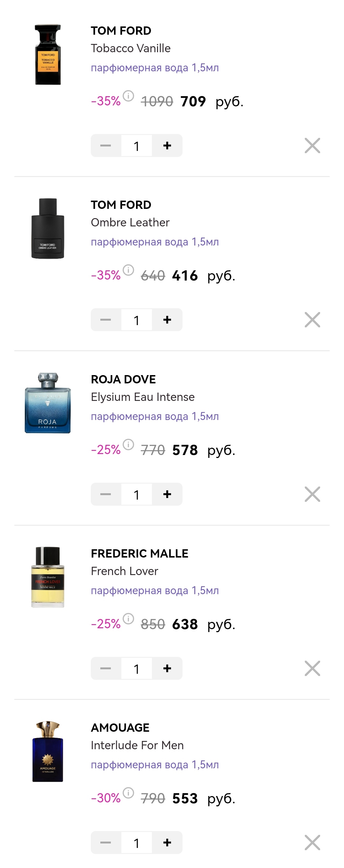View -25% discount details for Elysium
Viewport: 344px width, 868px height.
[128, 445]
